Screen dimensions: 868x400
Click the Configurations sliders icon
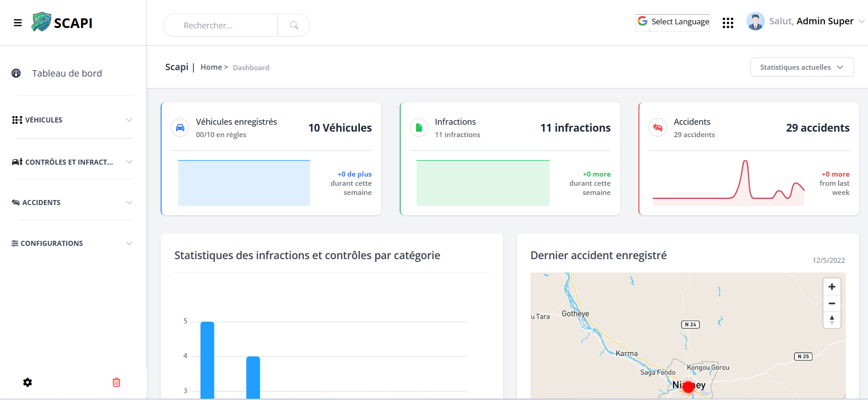[15, 243]
